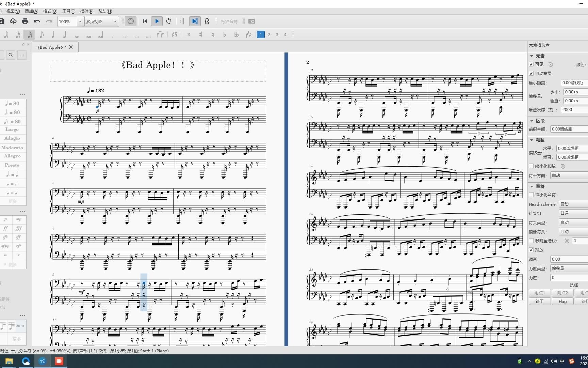This screenshot has width=588, height=368.
Task: Select voice 1
Action: [261, 34]
